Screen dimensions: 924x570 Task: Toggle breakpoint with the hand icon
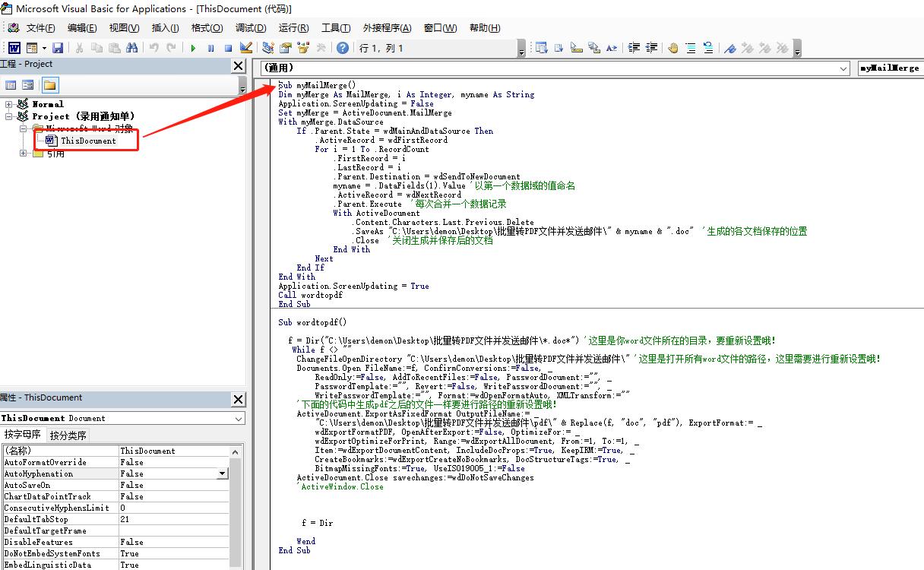click(x=672, y=48)
